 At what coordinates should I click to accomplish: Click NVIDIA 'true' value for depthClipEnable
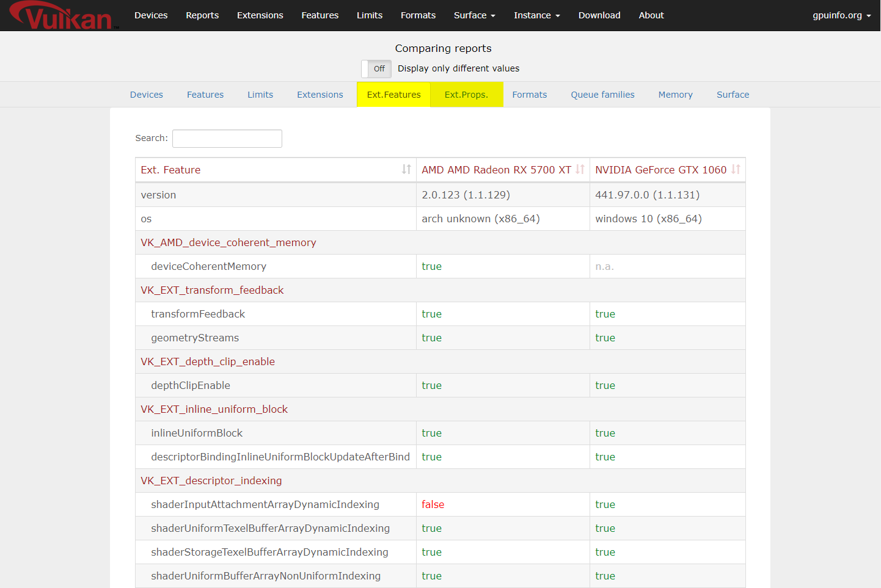coord(605,385)
